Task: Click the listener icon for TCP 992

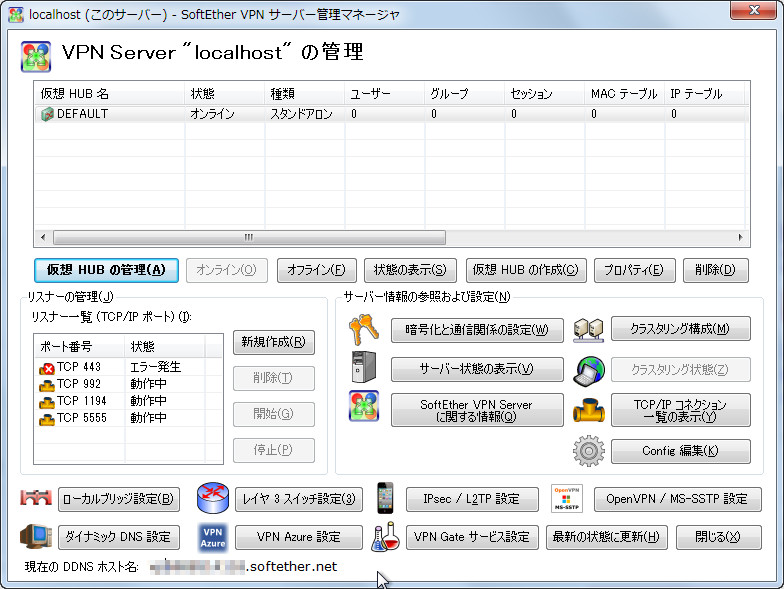Action: pyautogui.click(x=47, y=385)
